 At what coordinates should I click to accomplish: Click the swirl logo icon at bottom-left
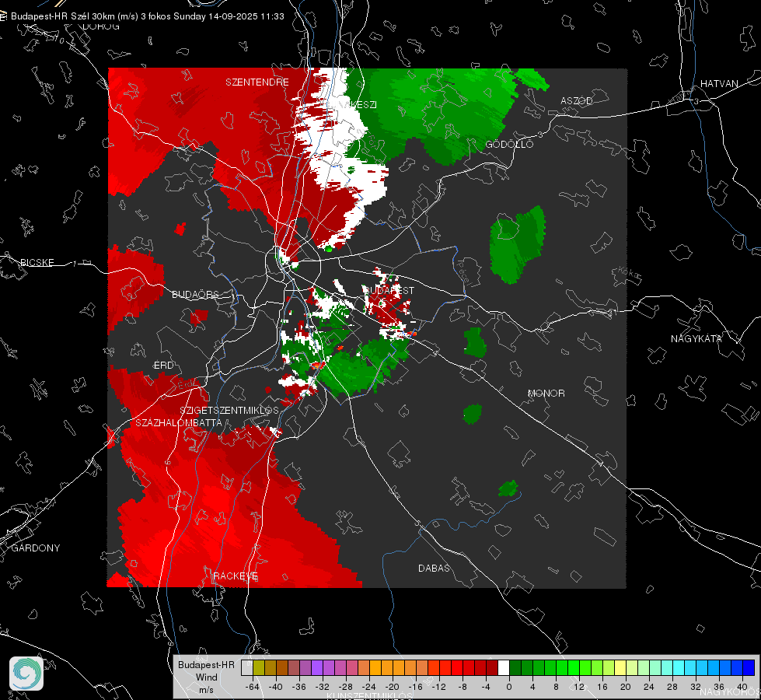tap(26, 674)
